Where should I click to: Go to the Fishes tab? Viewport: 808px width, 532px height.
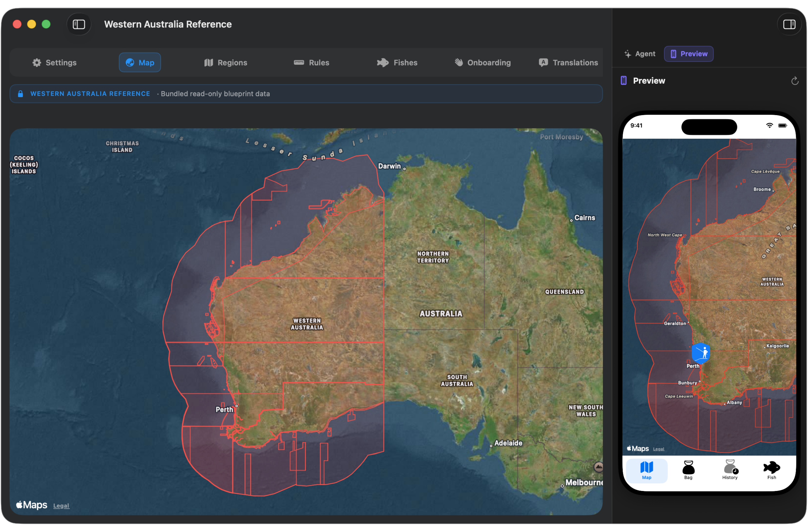tap(397, 63)
